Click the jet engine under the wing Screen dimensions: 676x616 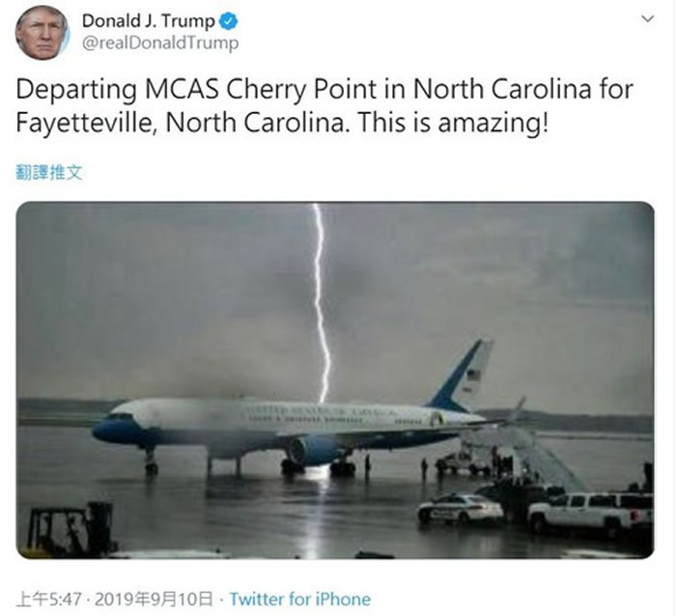[x=311, y=450]
